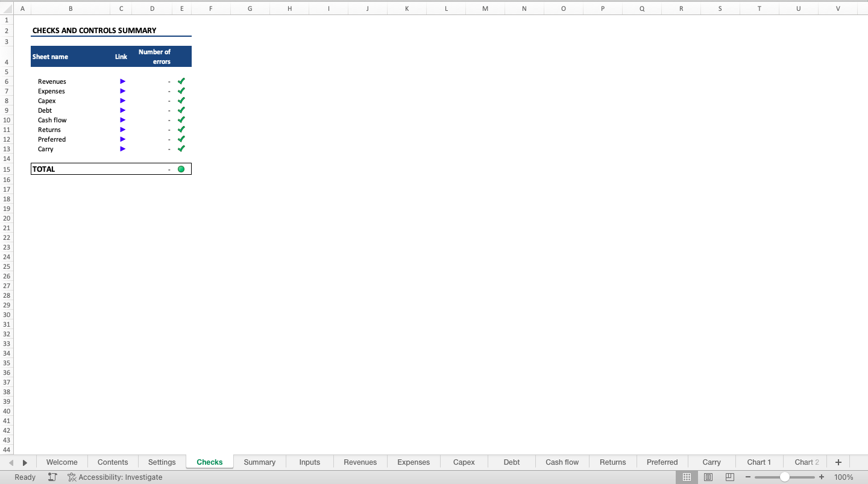Add a new sheet with plus button
This screenshot has width=868, height=484.
[838, 462]
